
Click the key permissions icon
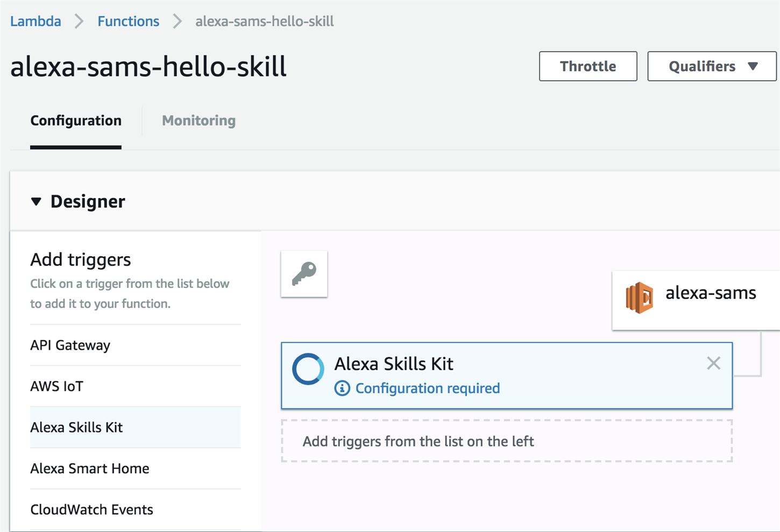[x=304, y=274]
